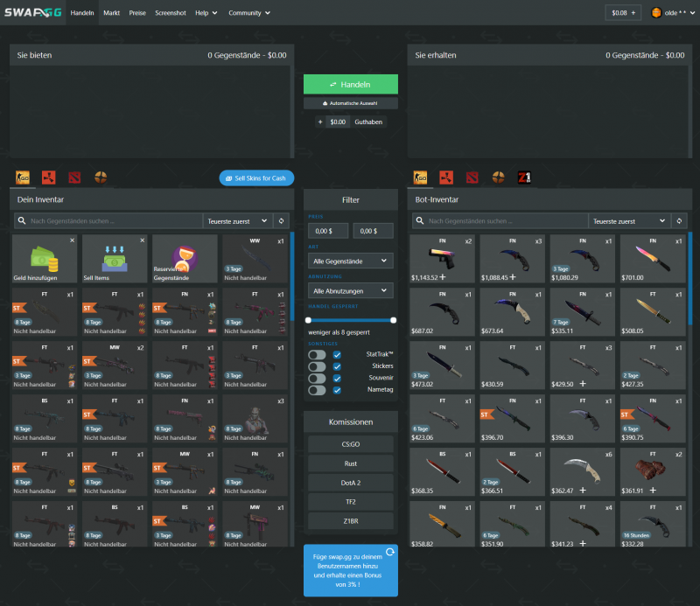Click the search field in Bot-Inventar

tap(500, 221)
